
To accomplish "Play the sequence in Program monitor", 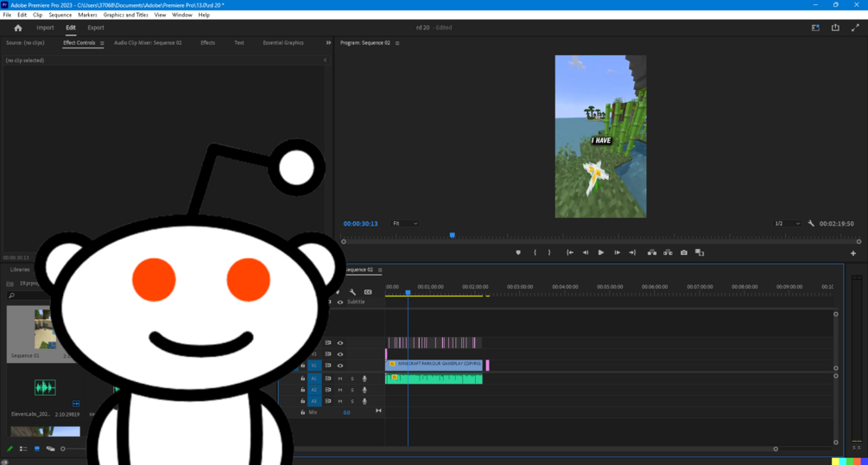I will click(x=601, y=252).
